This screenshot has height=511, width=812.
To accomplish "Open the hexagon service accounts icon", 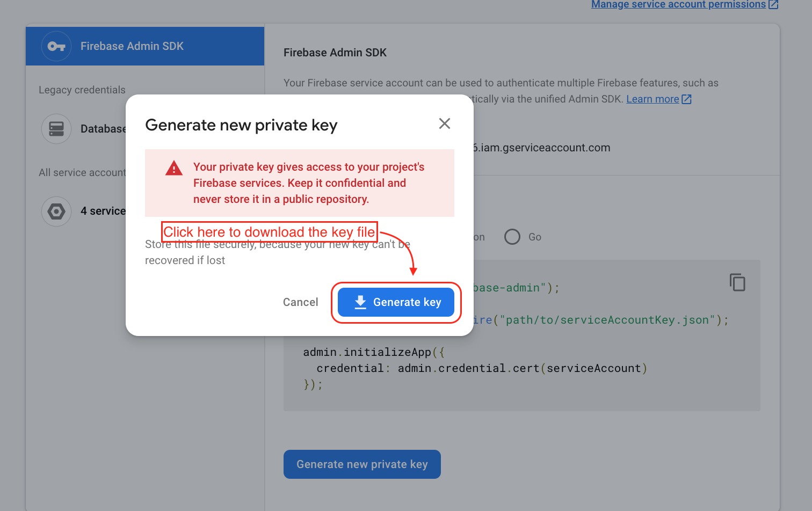I will (56, 211).
